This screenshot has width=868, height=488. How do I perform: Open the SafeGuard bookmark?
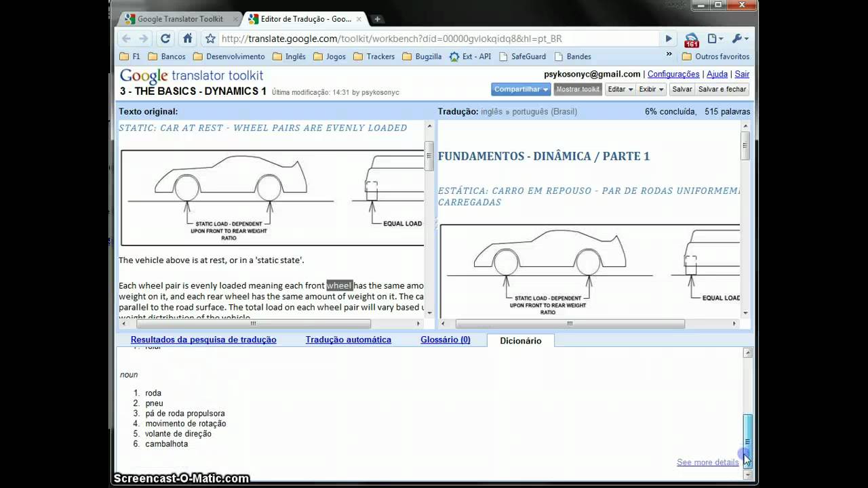[522, 57]
